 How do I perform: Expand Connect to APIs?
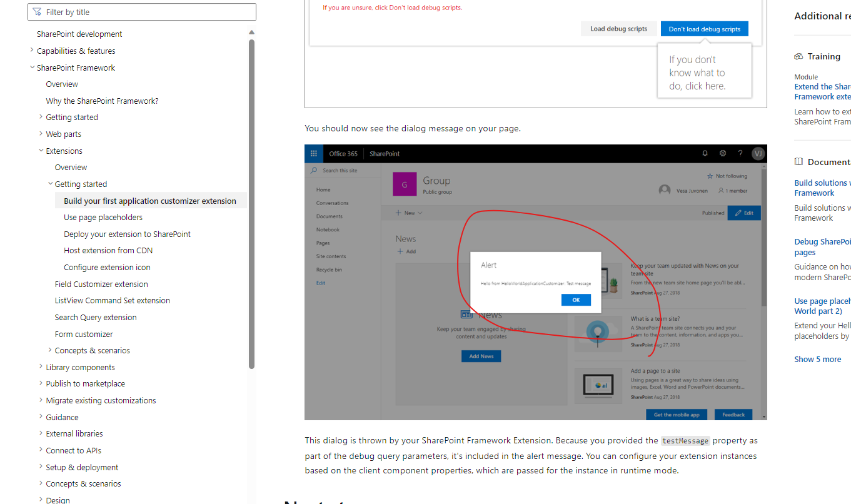tap(41, 450)
